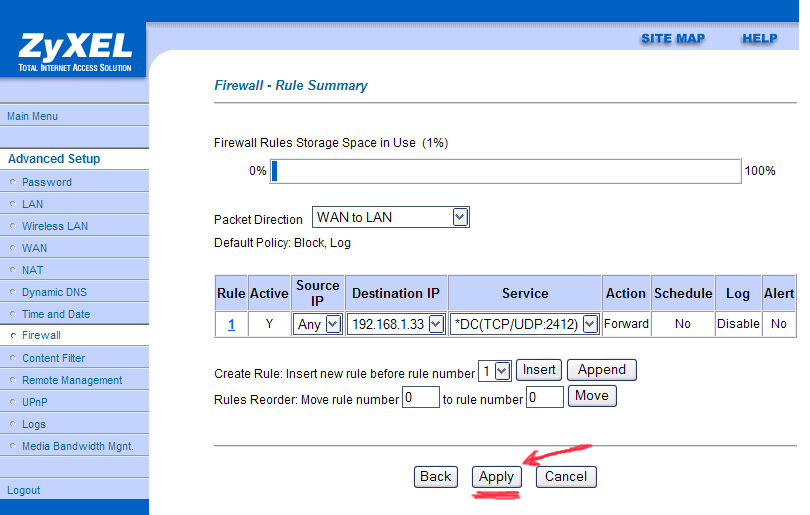Click the Move rule number input field

421,398
